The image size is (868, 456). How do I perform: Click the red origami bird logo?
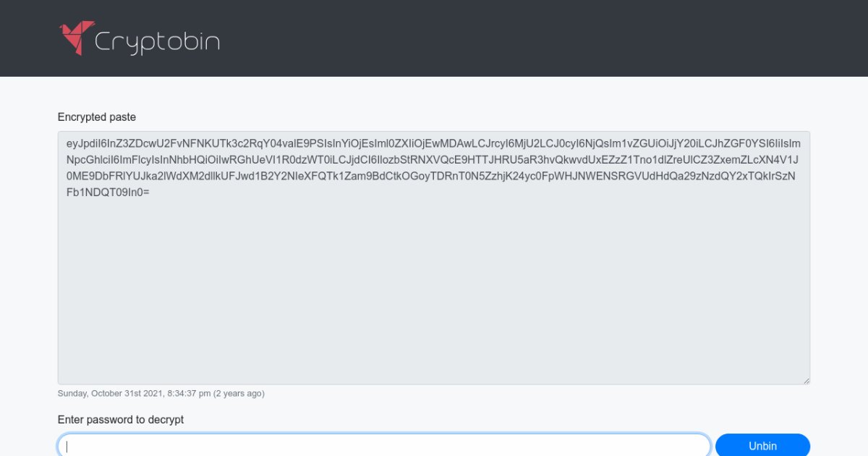[77, 38]
